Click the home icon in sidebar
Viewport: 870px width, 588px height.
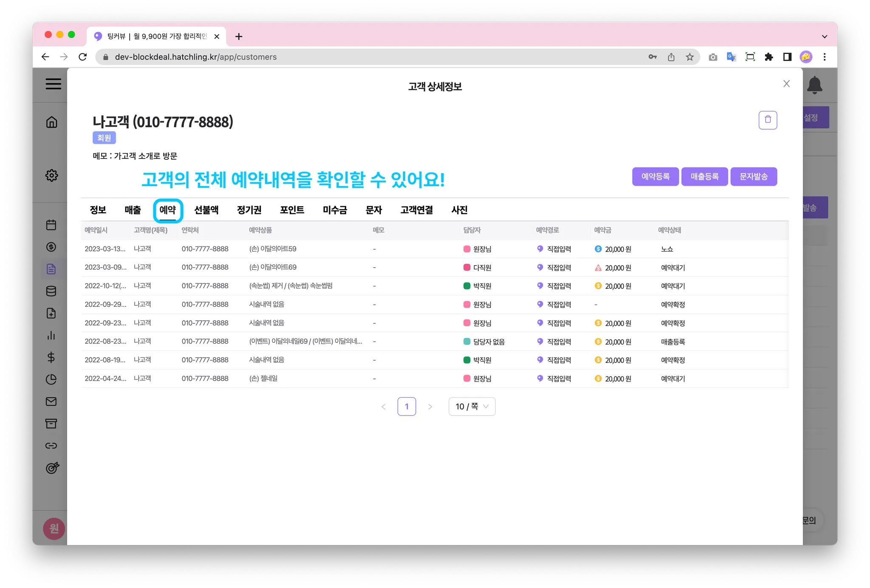tap(51, 122)
